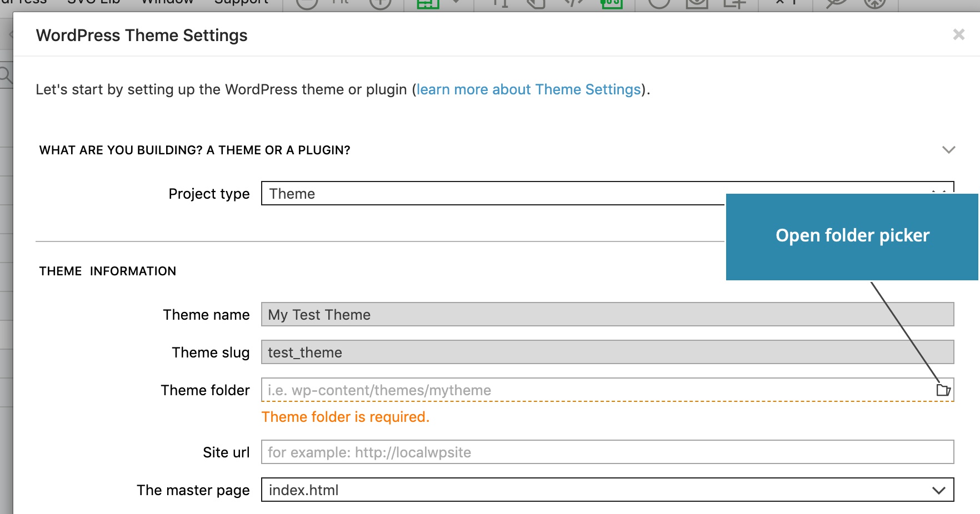Collapse the 'What are you building' section

pyautogui.click(x=948, y=150)
